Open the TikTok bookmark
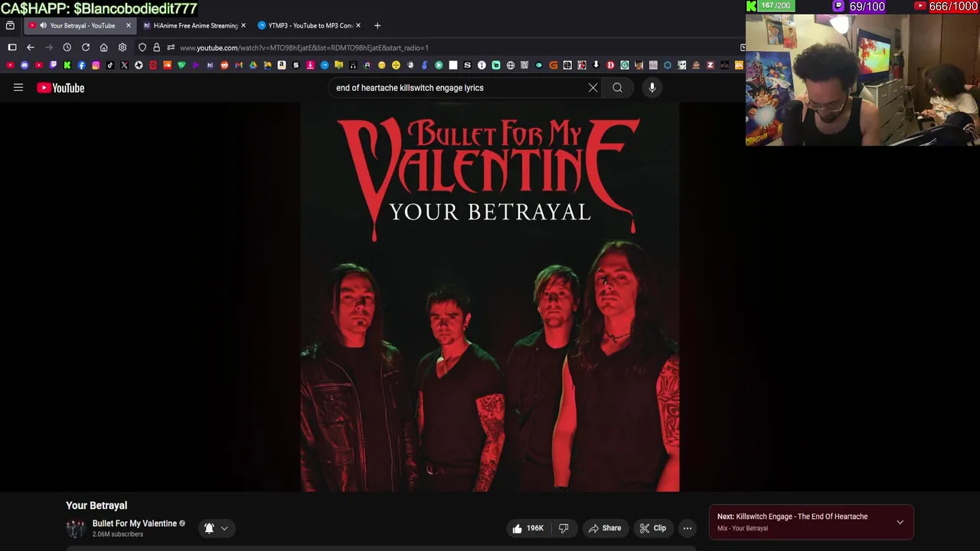Viewport: 980px width, 551px height. [110, 65]
